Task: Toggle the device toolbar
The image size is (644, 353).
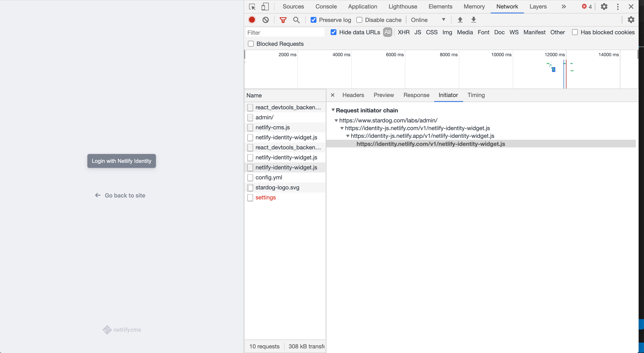Action: click(x=265, y=7)
